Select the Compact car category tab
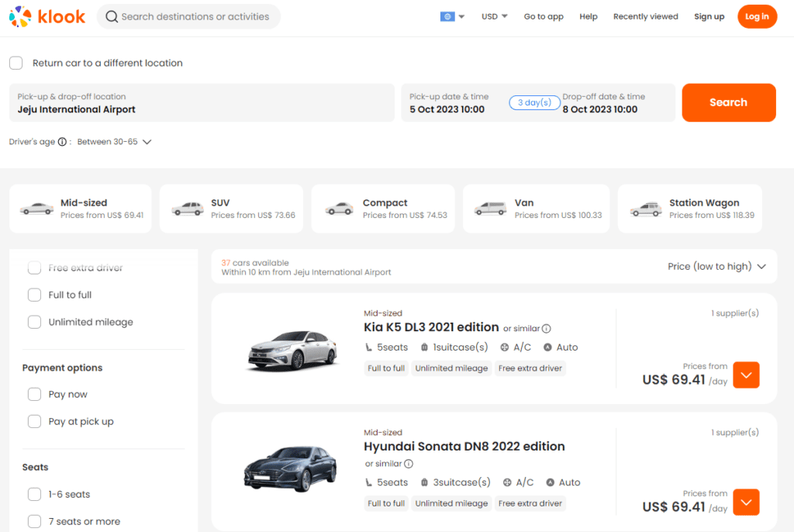This screenshot has width=794, height=532. [383, 209]
